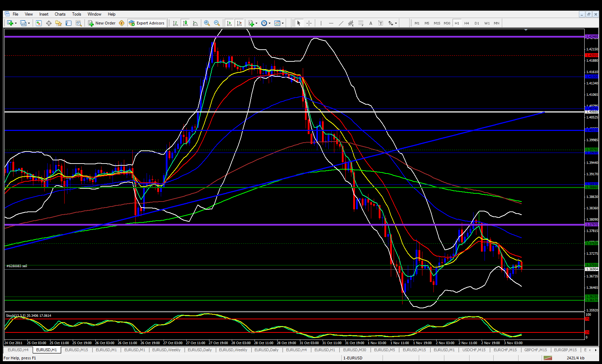Switch to the EURGBP,M15 chart tab

point(565,350)
